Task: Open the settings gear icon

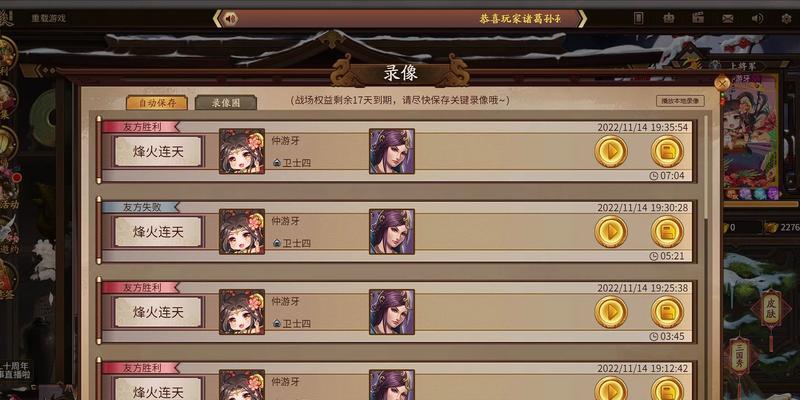Action: pyautogui.click(x=786, y=18)
